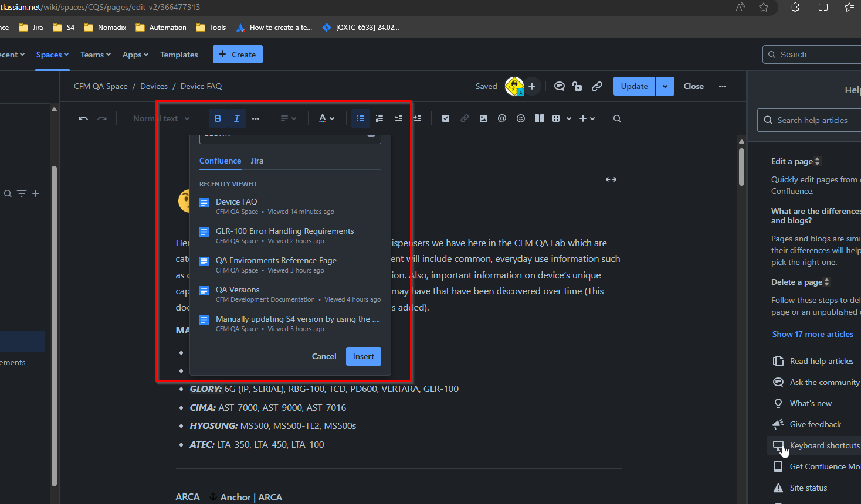Screen dimensions: 861x504
Task: Click the unlocked restrictions icon near Update
Action: (577, 86)
